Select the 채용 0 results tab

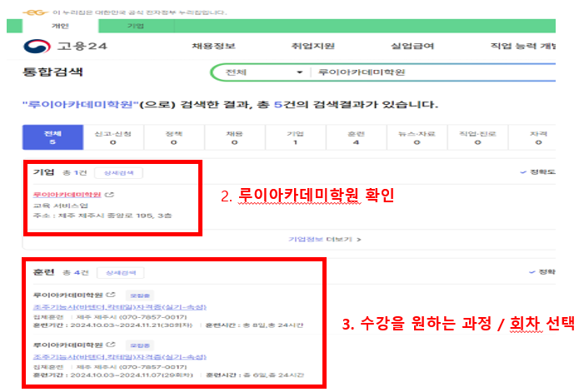click(x=235, y=137)
